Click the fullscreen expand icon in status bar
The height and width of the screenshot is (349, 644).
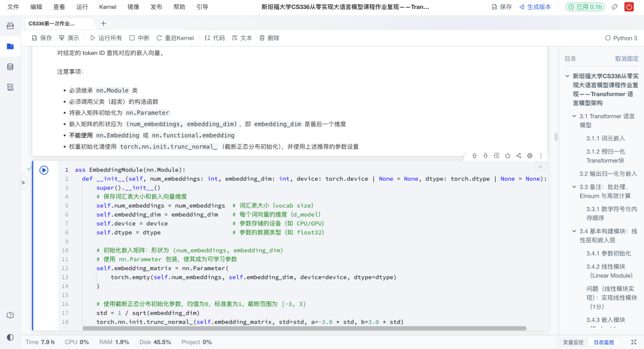tap(634, 342)
